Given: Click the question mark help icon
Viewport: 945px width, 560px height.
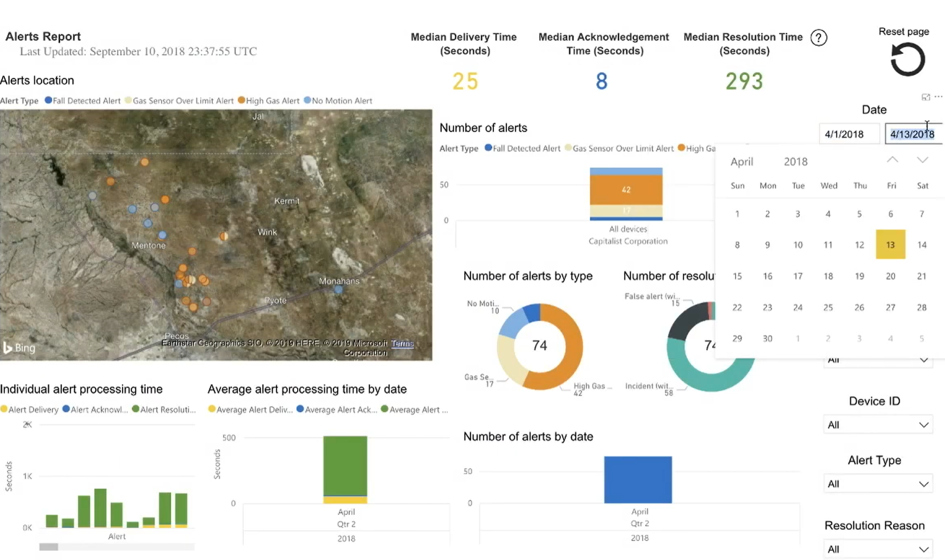Looking at the screenshot, I should click(x=818, y=38).
